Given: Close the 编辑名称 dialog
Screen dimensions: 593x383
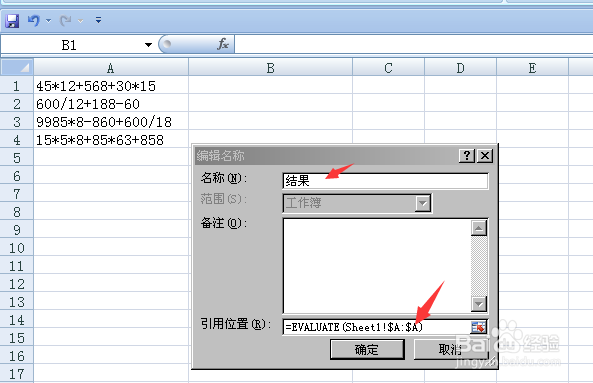Looking at the screenshot, I should click(x=485, y=155).
